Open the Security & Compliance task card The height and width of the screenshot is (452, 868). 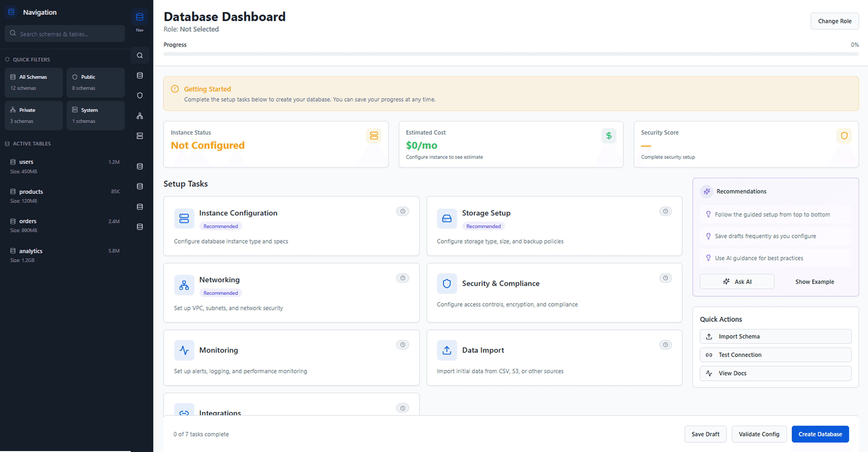point(554,292)
